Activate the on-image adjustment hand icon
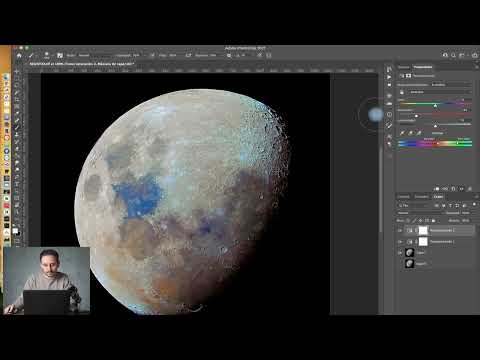 402,92
